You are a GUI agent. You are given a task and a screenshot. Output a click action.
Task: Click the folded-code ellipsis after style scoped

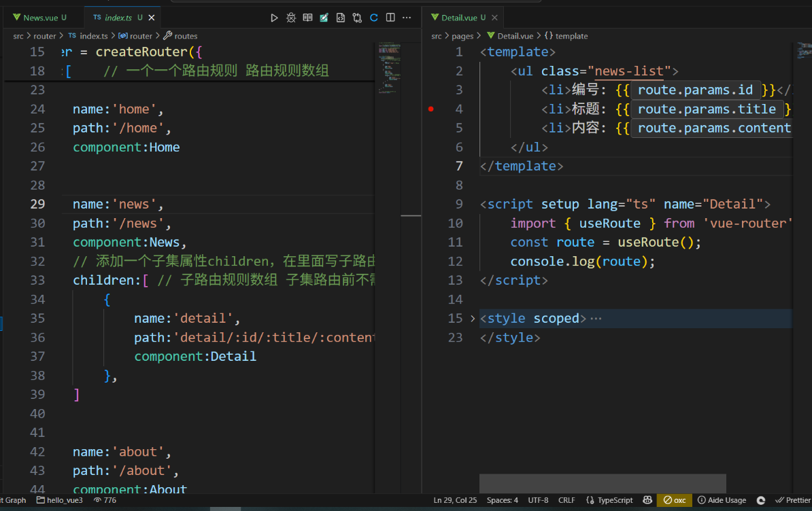(596, 319)
